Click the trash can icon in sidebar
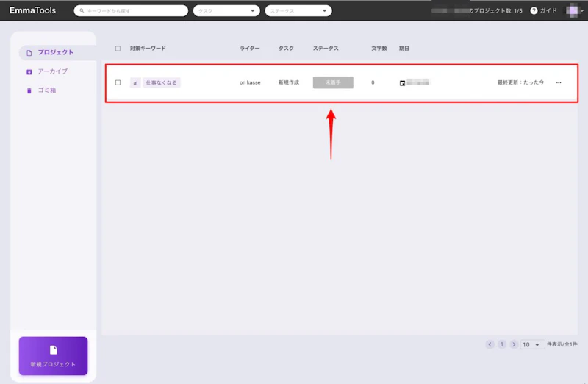Screen dimensions: 588x384 pos(29,90)
